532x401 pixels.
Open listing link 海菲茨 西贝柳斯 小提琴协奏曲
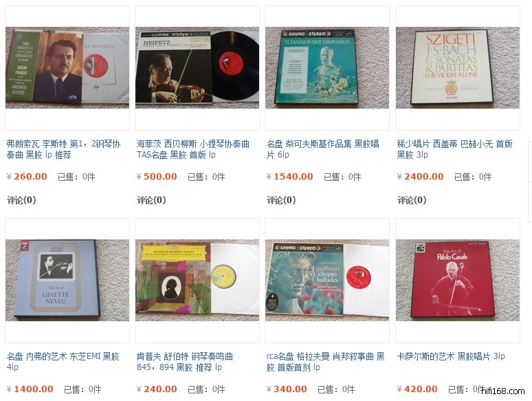pyautogui.click(x=192, y=149)
